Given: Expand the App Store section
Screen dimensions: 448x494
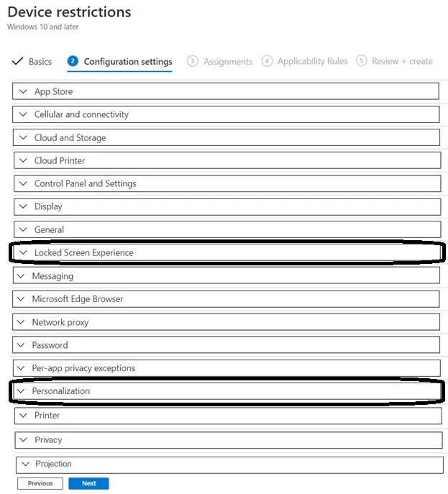Looking at the screenshot, I should pyautogui.click(x=226, y=91).
